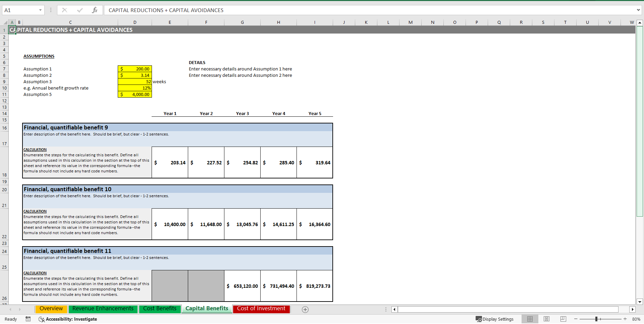Select the Overview sheet tab

(51, 309)
